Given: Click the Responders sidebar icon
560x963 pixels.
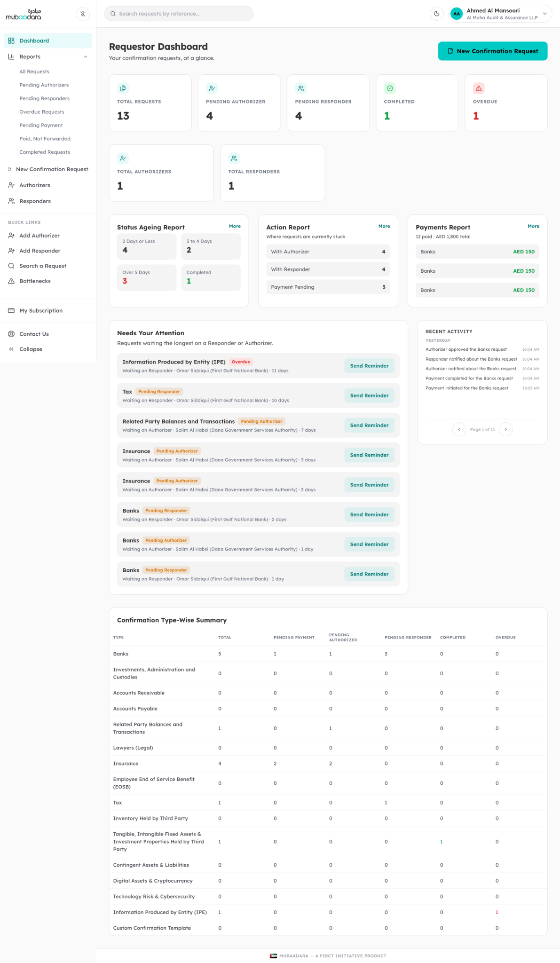Looking at the screenshot, I should click(11, 201).
